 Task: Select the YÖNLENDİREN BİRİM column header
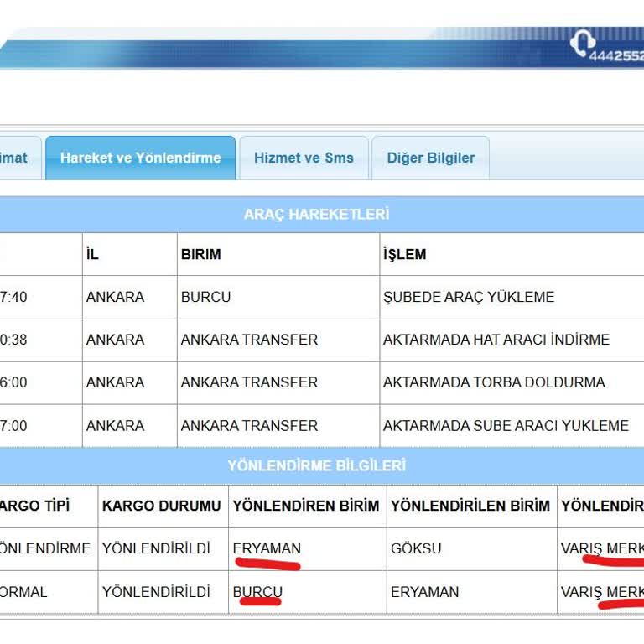coord(306,506)
